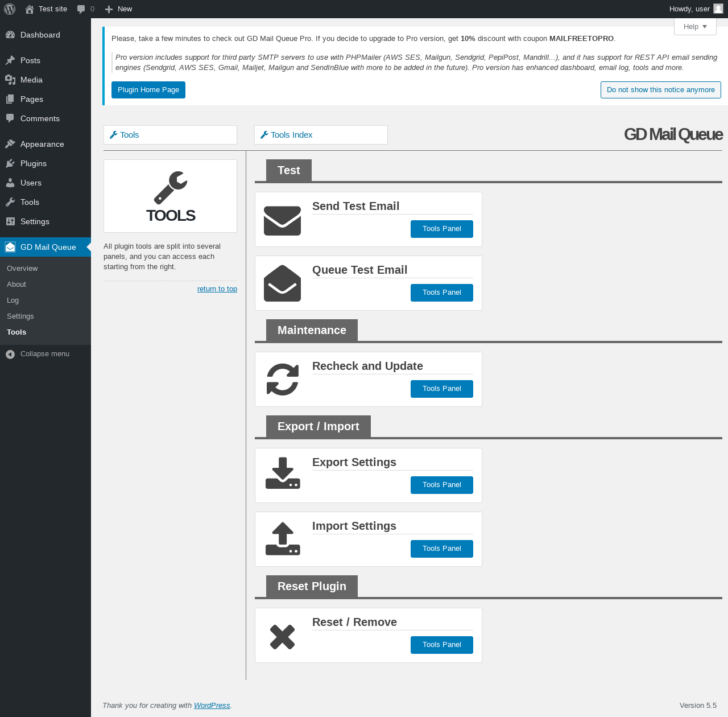The height and width of the screenshot is (717, 728).
Task: Click the Queue Test Email open envelope icon
Action: [x=283, y=283]
